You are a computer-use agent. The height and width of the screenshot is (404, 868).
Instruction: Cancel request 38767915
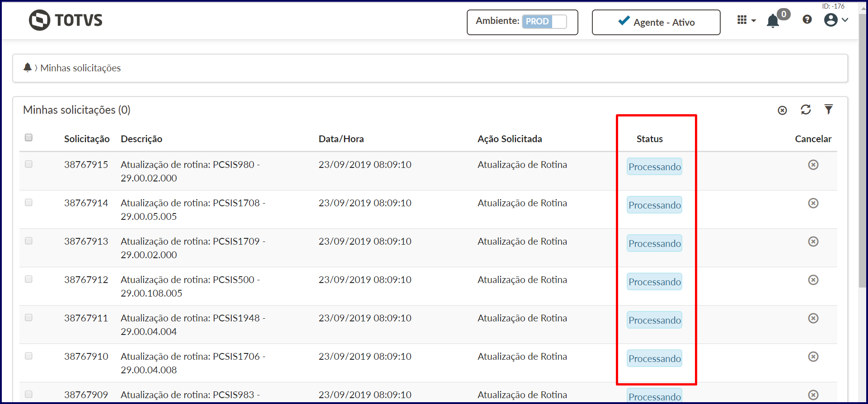point(813,165)
